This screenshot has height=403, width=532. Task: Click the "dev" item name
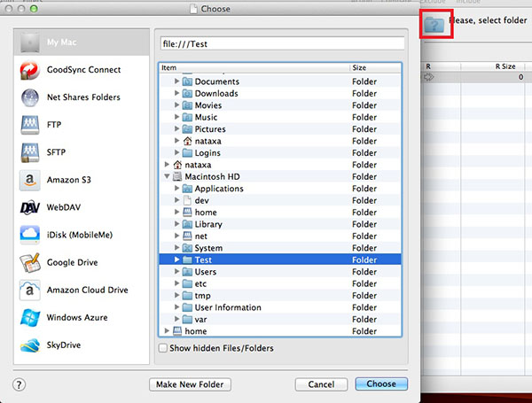coord(201,201)
